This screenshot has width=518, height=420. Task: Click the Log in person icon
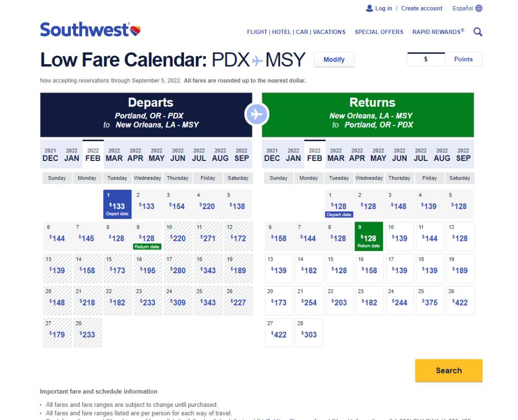(x=369, y=8)
